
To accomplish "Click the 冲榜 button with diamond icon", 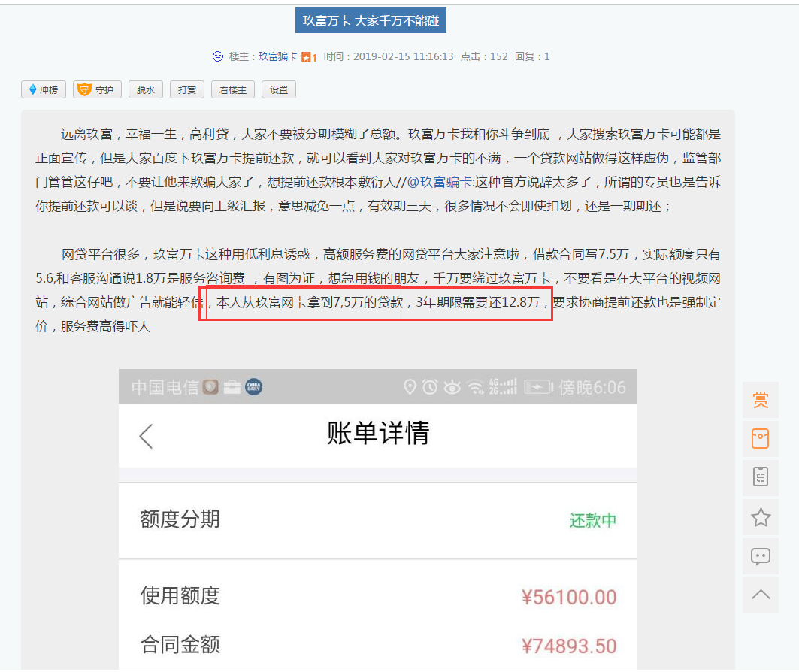I will pos(44,89).
